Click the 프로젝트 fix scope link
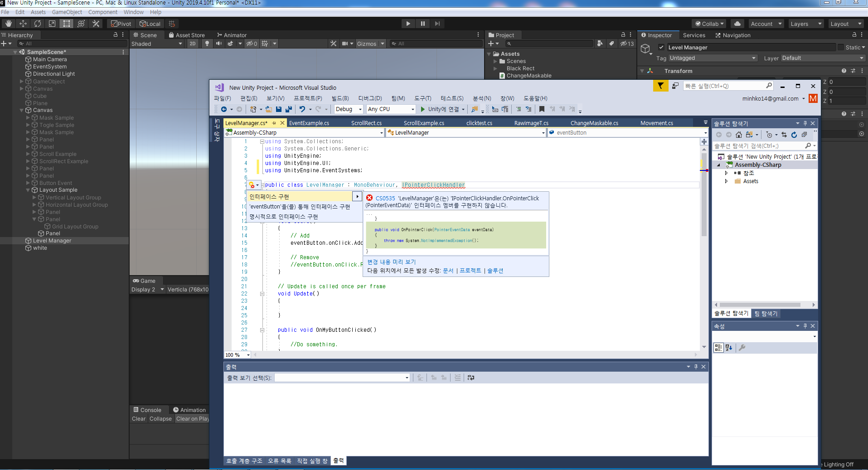Viewport: 868px width, 470px height. point(470,271)
